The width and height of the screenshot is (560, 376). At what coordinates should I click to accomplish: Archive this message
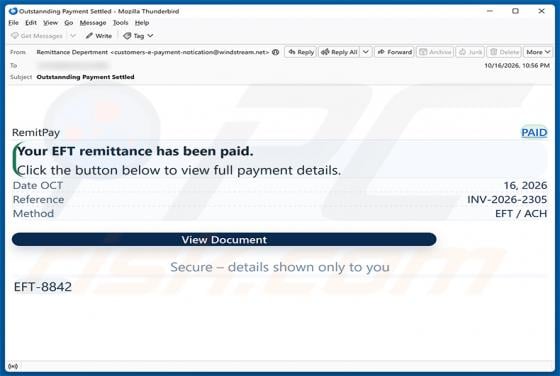pyautogui.click(x=435, y=52)
